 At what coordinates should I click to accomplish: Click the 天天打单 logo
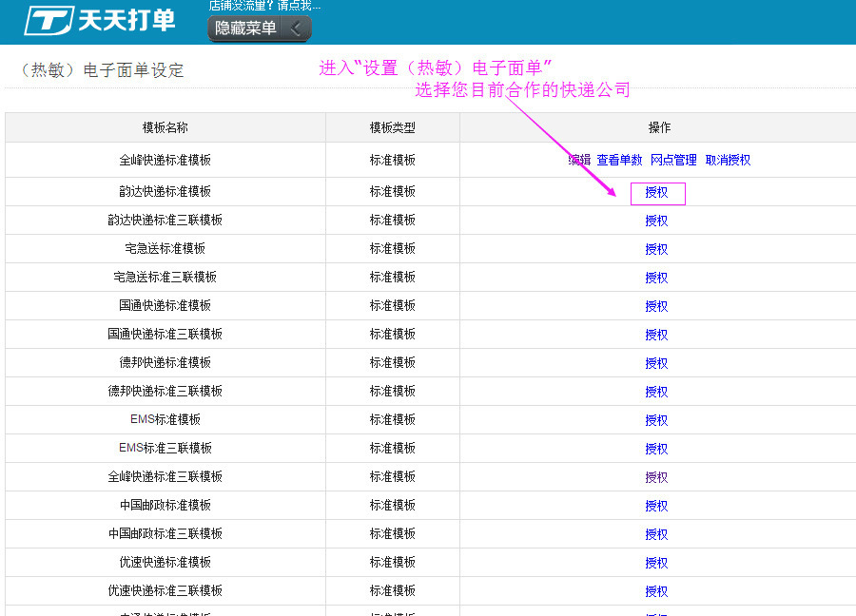pyautogui.click(x=100, y=20)
